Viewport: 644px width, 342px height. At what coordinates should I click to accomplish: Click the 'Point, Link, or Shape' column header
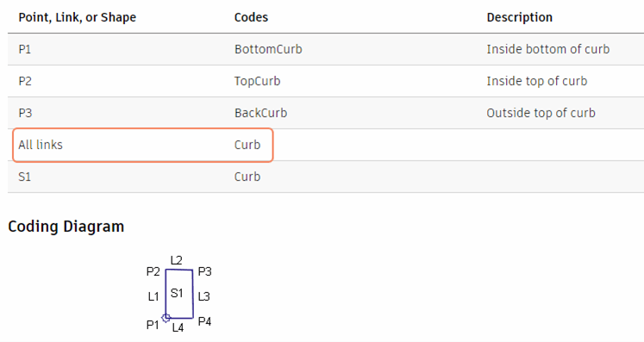78,17
